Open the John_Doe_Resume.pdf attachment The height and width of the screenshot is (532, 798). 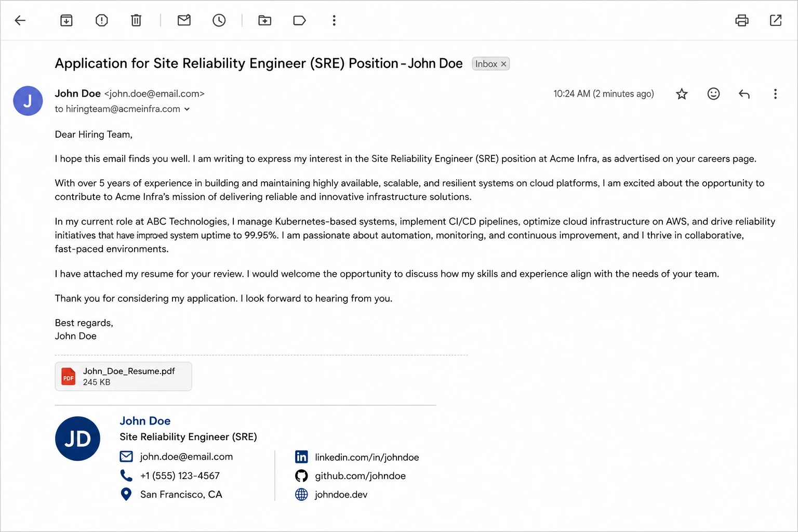(x=124, y=376)
